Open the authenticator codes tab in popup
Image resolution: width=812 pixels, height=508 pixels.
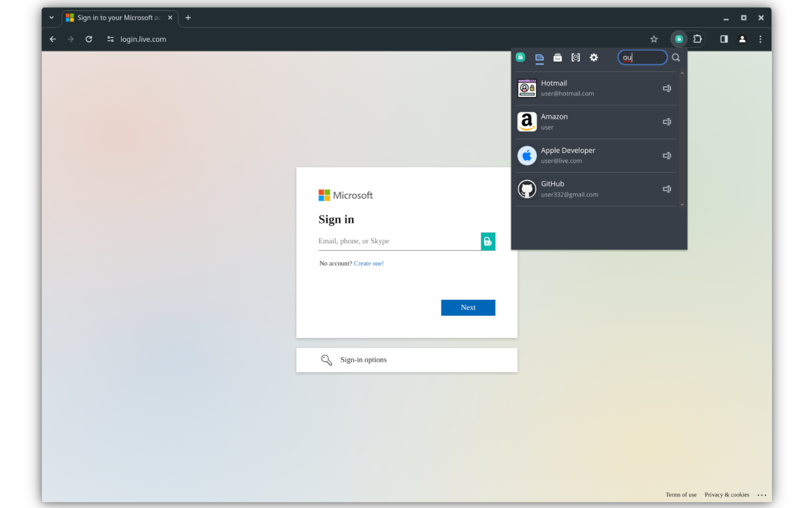(x=575, y=57)
